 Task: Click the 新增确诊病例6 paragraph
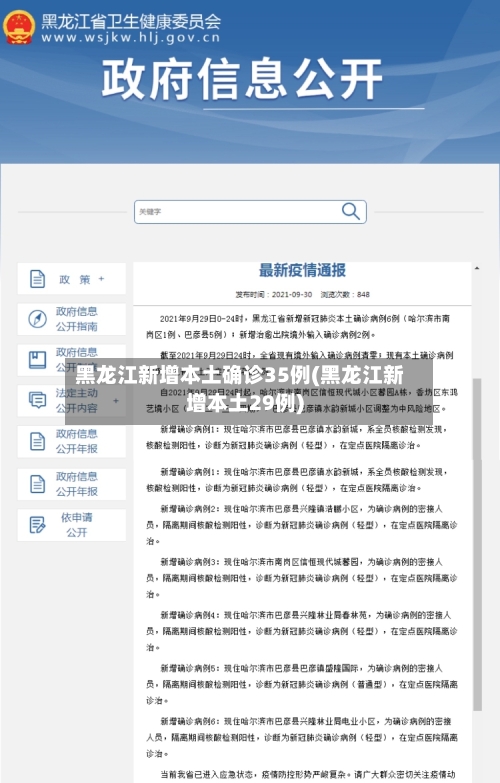(x=302, y=737)
